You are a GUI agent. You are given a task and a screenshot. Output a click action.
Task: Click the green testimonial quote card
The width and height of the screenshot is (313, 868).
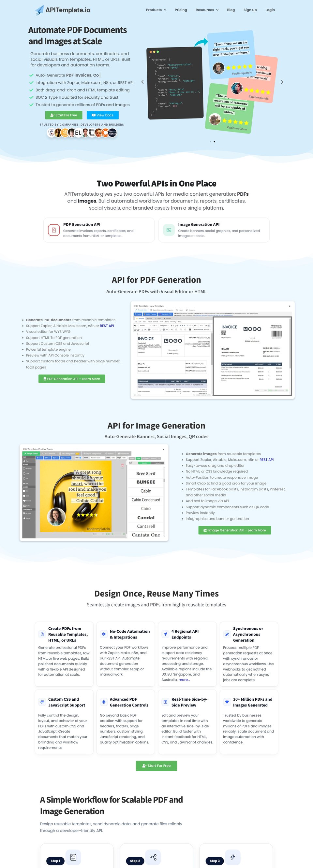229,108
